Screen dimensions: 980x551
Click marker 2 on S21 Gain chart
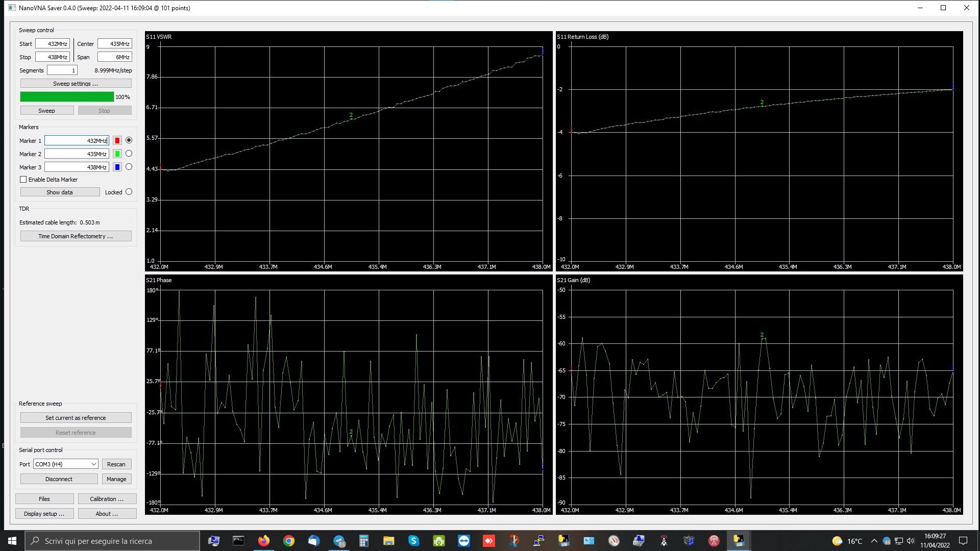[x=762, y=336]
